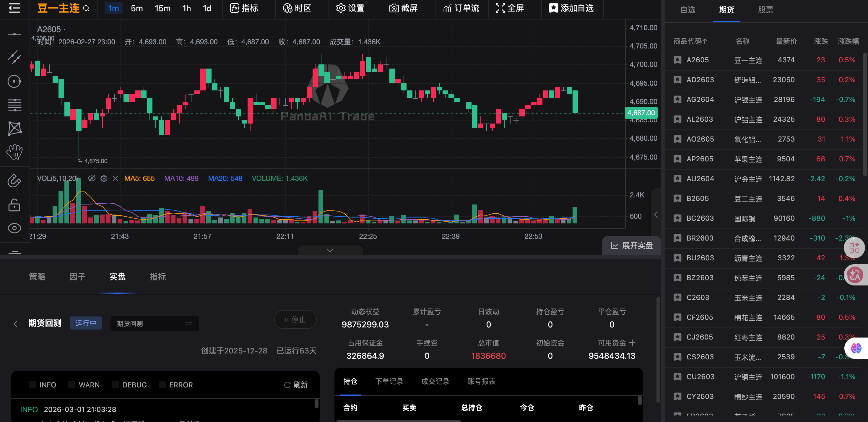
Task: Click the quotes list vertical scrollbar
Action: [865, 115]
